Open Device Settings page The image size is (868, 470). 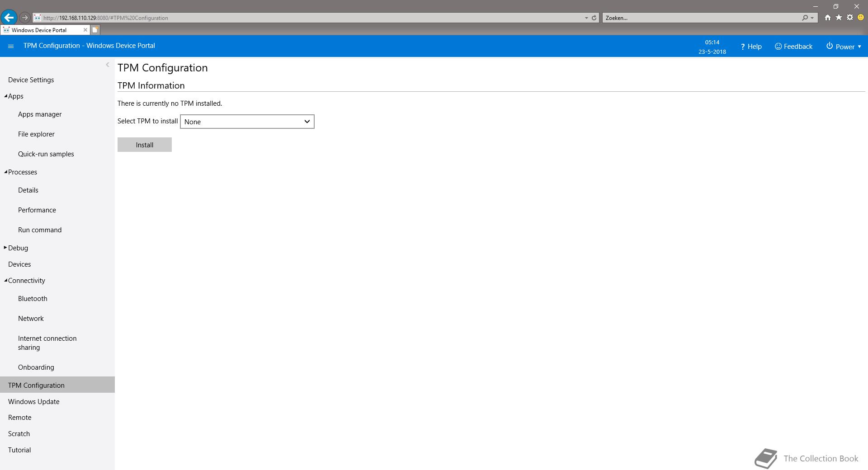31,80
